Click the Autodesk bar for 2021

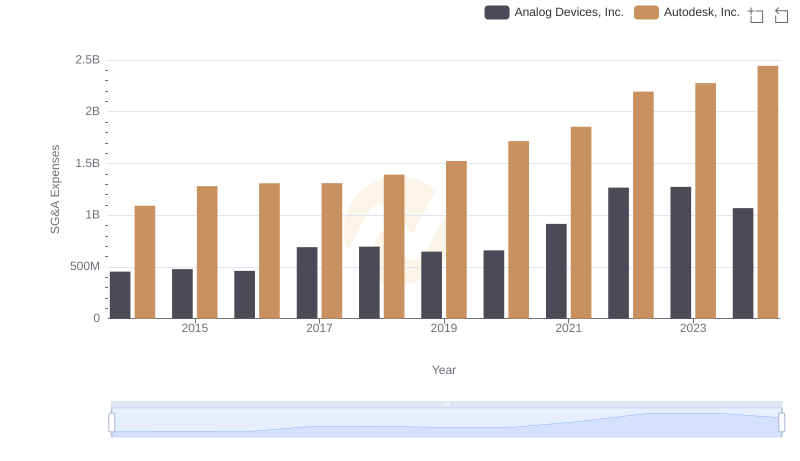click(581, 223)
